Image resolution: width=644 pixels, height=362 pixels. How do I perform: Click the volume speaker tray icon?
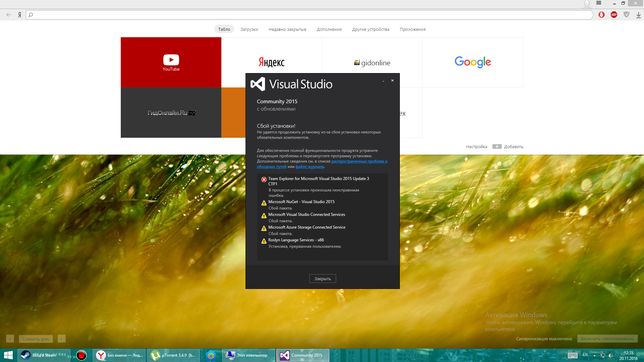coord(610,355)
